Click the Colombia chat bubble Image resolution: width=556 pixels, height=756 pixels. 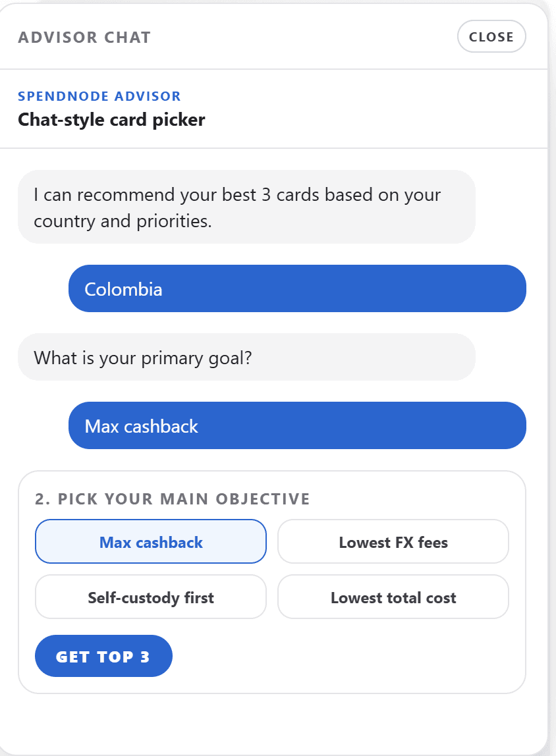click(296, 288)
